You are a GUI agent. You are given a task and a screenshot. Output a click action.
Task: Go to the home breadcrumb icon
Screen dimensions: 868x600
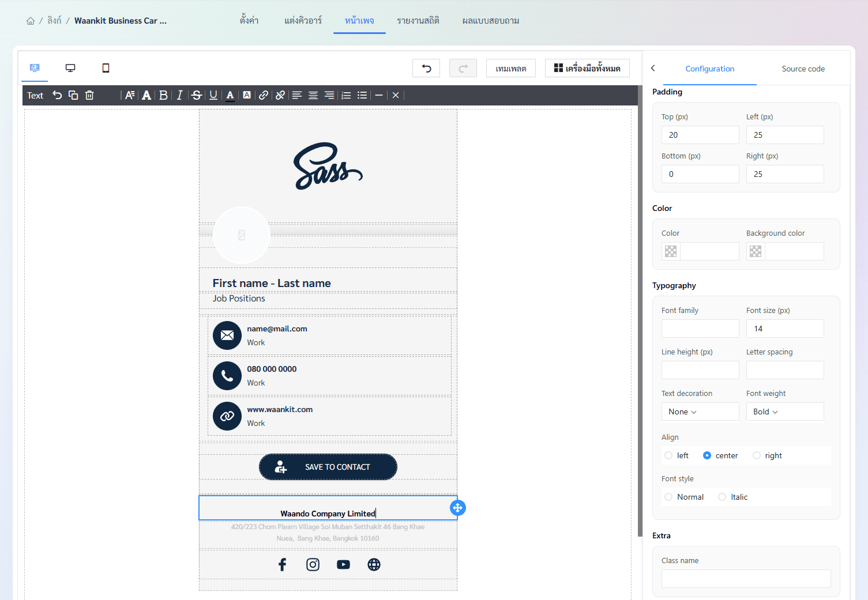pyautogui.click(x=31, y=21)
